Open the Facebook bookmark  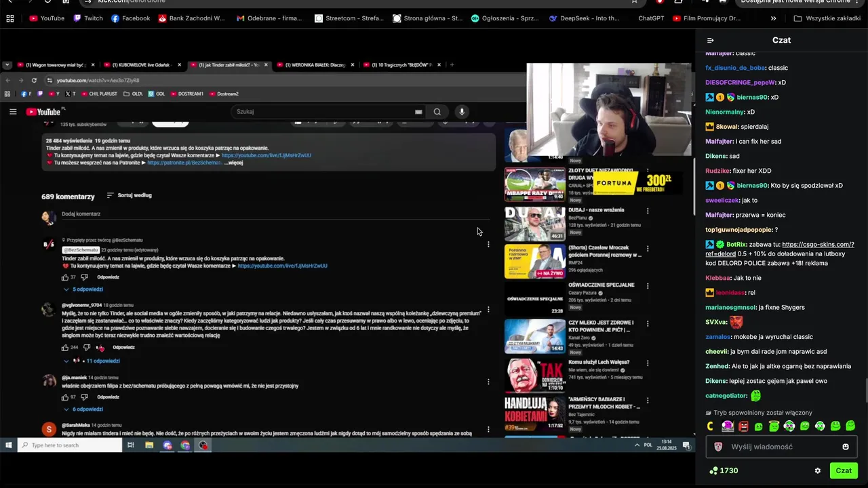[130, 18]
